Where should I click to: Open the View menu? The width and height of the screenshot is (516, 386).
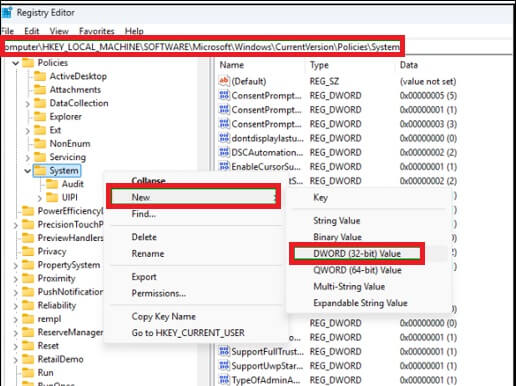(x=59, y=31)
